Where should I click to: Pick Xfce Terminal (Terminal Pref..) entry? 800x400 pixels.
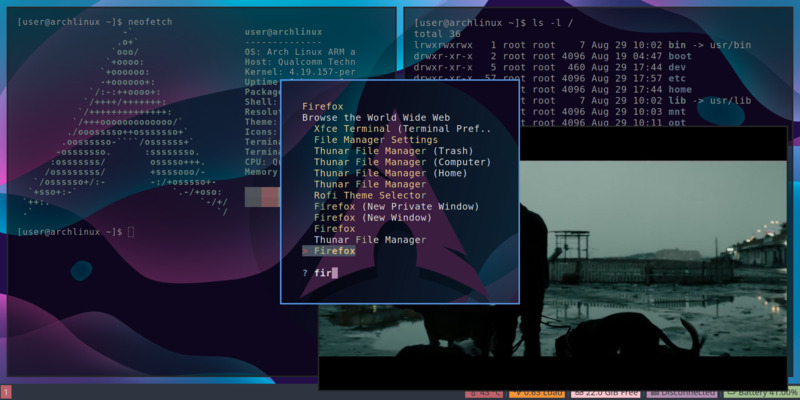[403, 129]
